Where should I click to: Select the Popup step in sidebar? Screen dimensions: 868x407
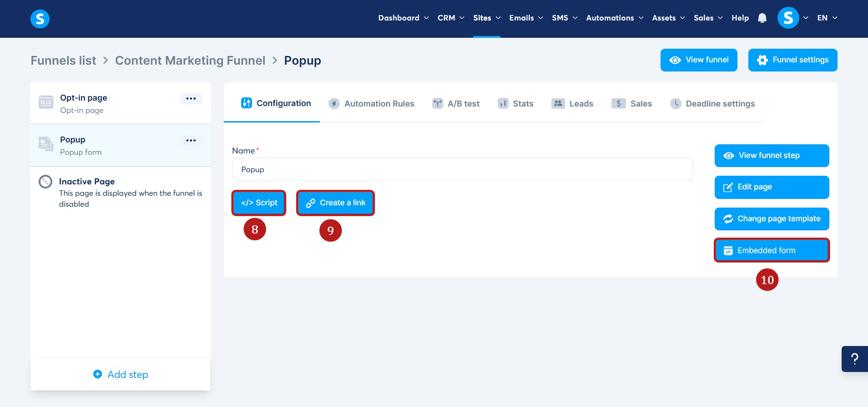pos(121,145)
